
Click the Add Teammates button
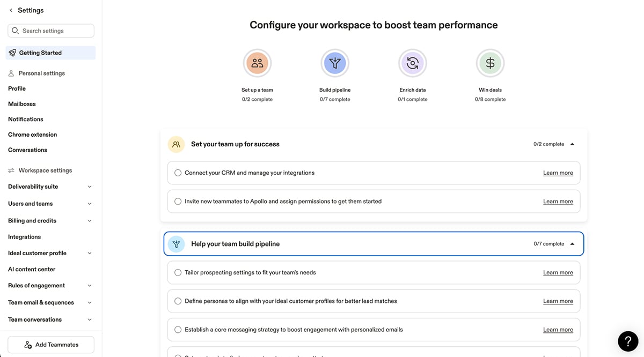point(50,345)
